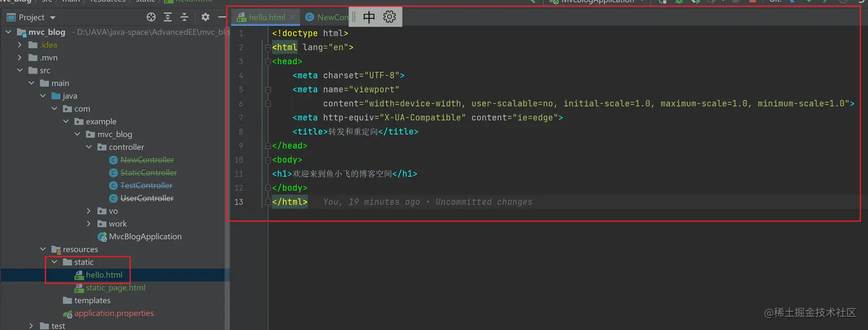Select static_page.html in the tree

coord(115,288)
